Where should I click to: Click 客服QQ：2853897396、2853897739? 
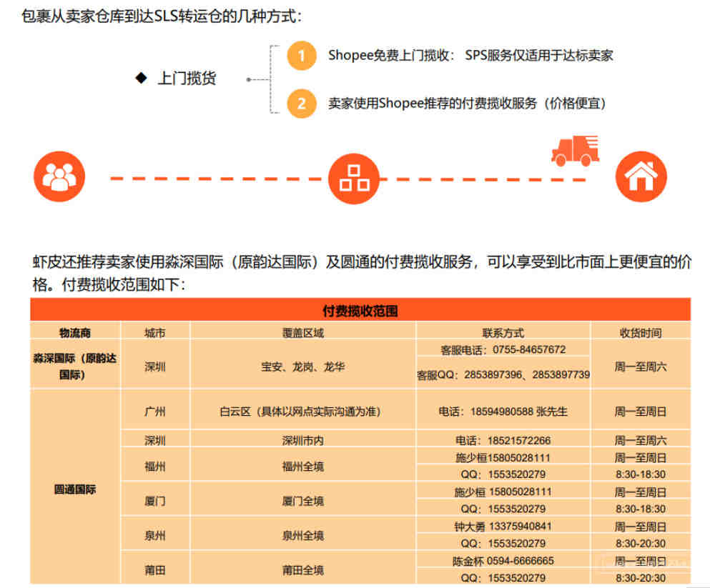[503, 374]
